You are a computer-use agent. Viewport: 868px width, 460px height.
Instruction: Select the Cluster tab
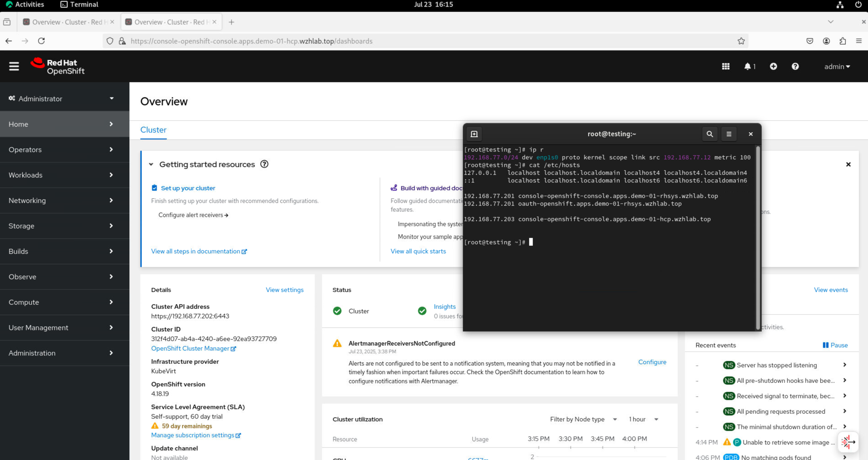153,130
